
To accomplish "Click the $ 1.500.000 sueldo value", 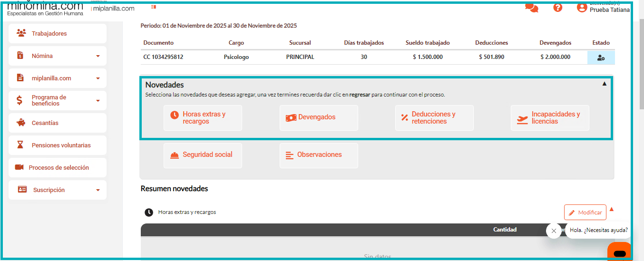I will tap(428, 57).
